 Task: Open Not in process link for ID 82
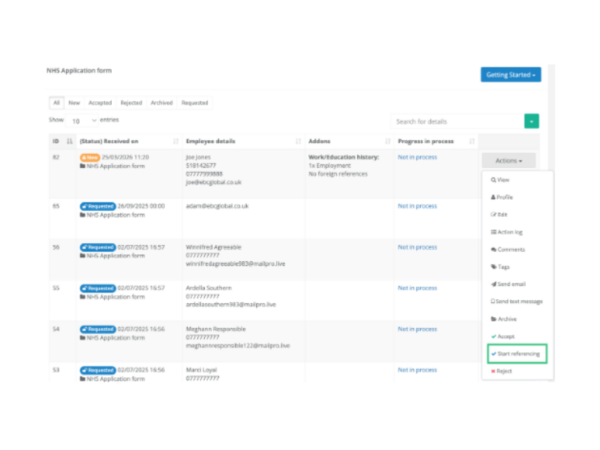[417, 157]
